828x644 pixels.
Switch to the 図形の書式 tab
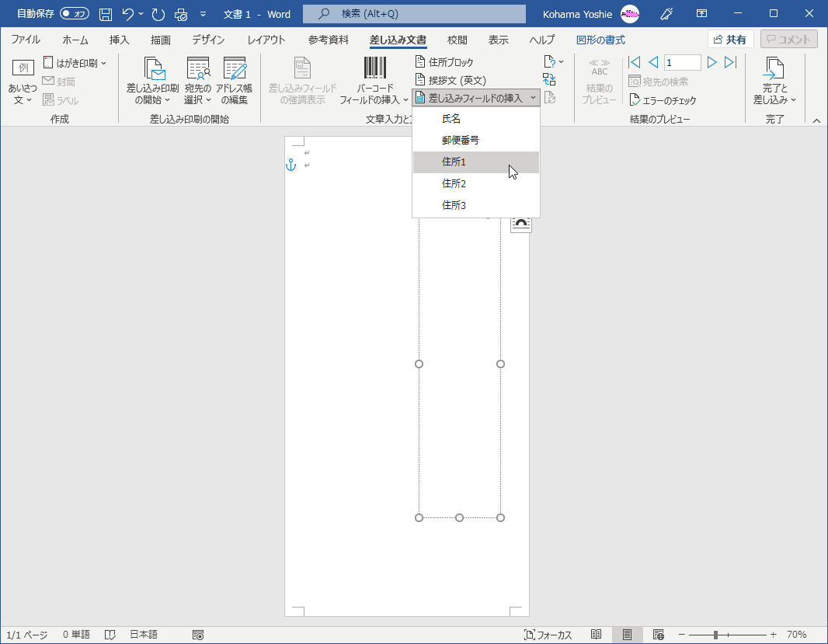point(600,40)
